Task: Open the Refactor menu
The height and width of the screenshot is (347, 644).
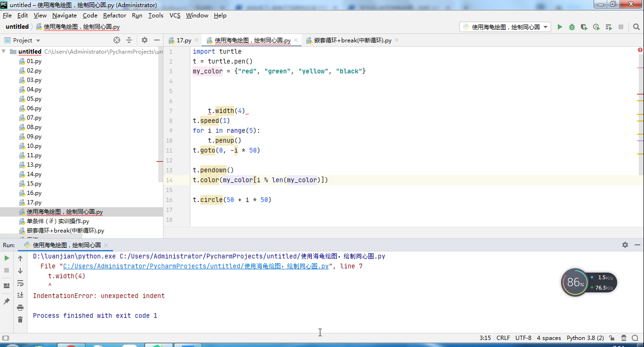Action: pos(115,16)
